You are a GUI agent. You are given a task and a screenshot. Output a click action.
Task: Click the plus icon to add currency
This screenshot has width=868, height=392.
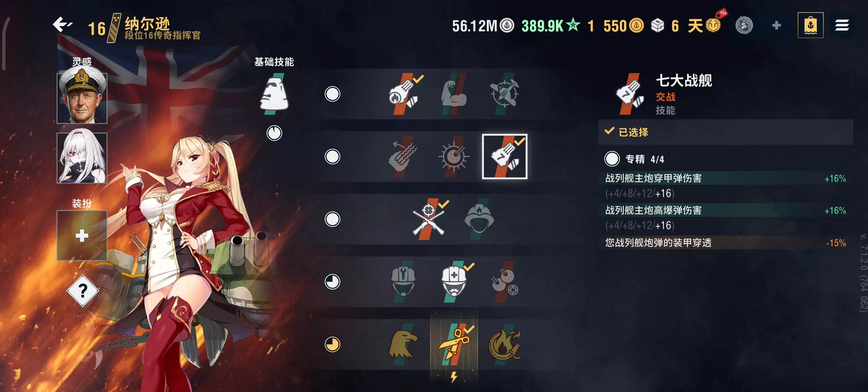(776, 25)
